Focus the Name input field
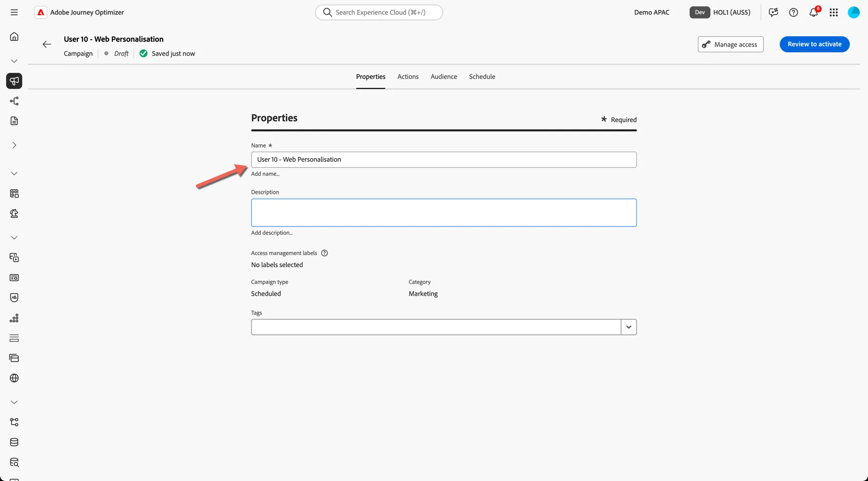This screenshot has width=868, height=481. 444,160
